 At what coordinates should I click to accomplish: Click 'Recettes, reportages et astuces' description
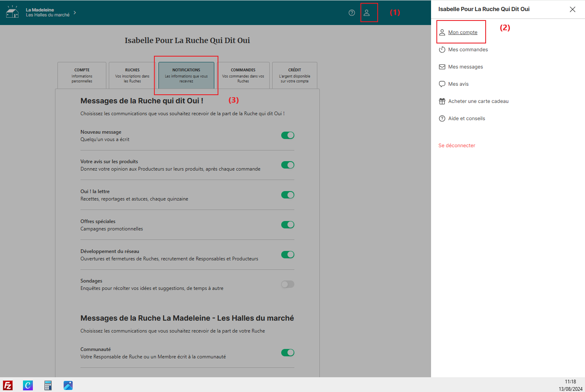134,199
